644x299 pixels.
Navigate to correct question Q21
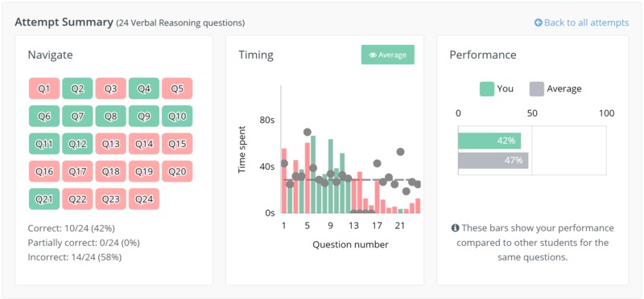point(44,199)
